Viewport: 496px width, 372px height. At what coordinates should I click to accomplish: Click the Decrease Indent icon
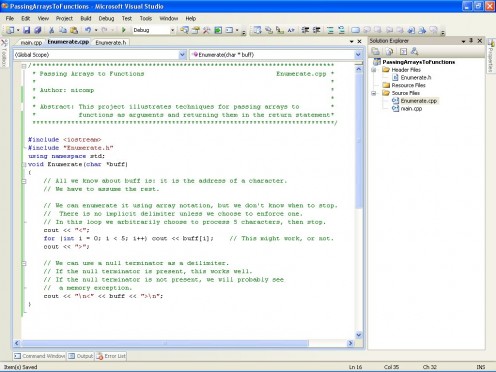point(305,30)
